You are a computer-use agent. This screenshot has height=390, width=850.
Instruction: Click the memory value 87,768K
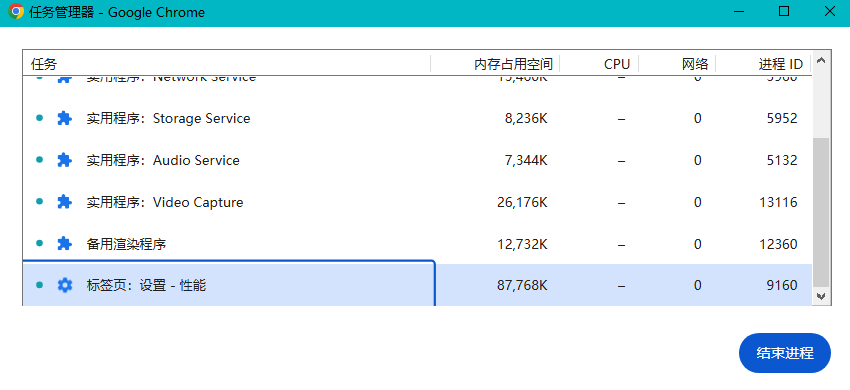[522, 285]
